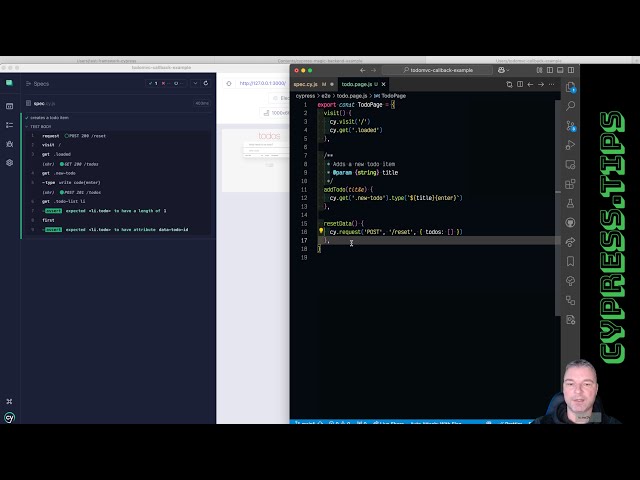This screenshot has height=480, width=640.
Task: Close the todo.page.js tab
Action: [383, 84]
